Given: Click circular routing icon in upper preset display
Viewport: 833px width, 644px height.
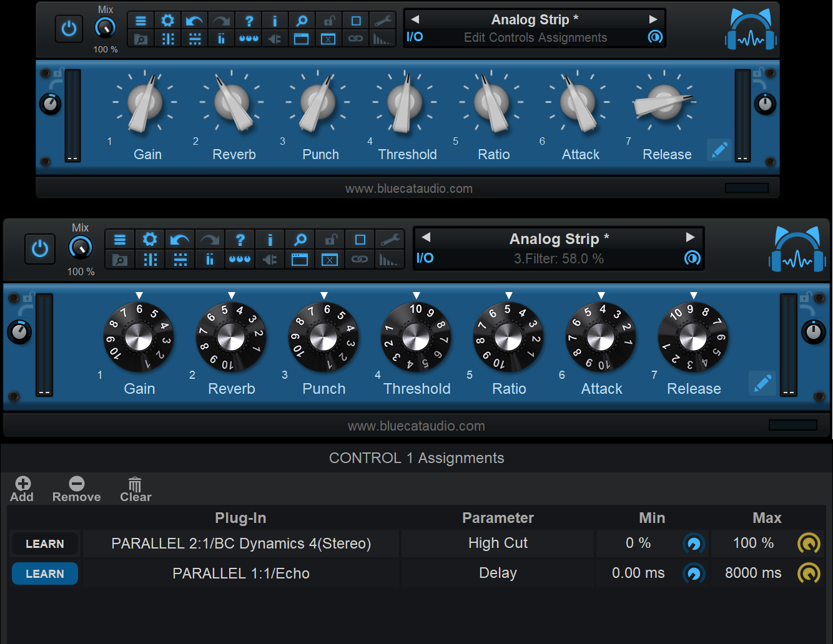Looking at the screenshot, I should point(655,37).
